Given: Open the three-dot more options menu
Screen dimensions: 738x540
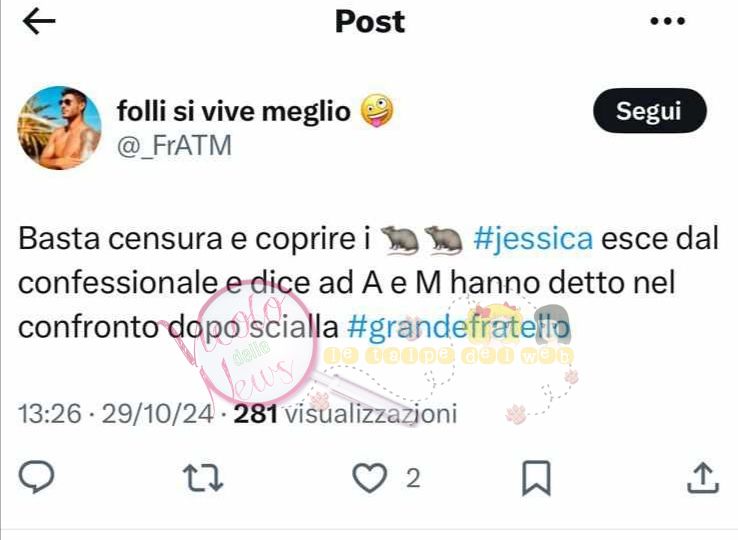Looking at the screenshot, I should coord(667,21).
